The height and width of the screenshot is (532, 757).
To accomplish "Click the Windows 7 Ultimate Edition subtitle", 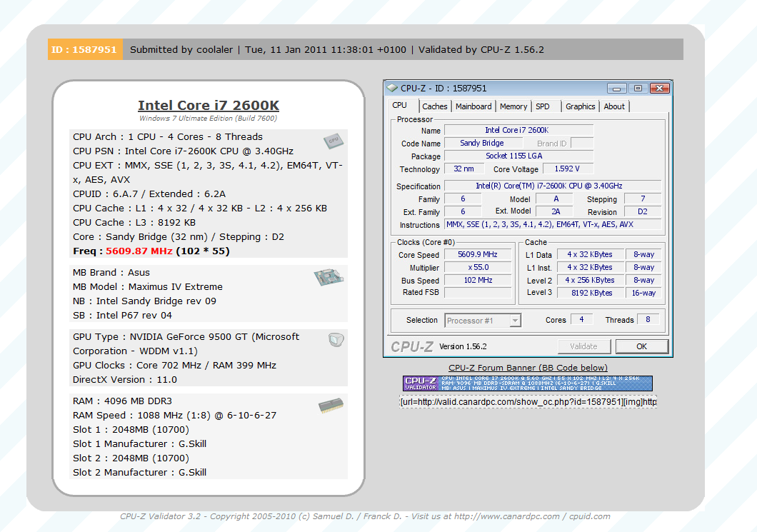I will pyautogui.click(x=208, y=119).
